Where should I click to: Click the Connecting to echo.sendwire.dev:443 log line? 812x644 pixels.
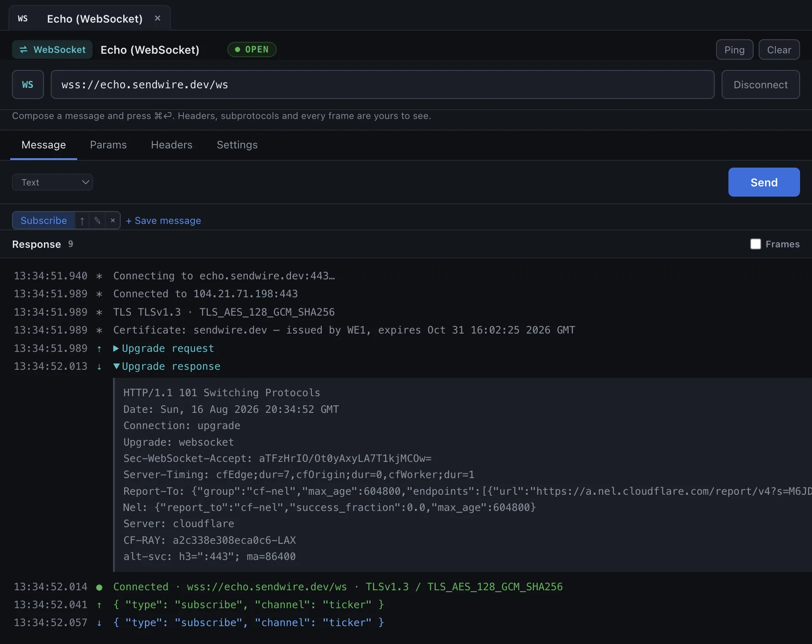[224, 276]
